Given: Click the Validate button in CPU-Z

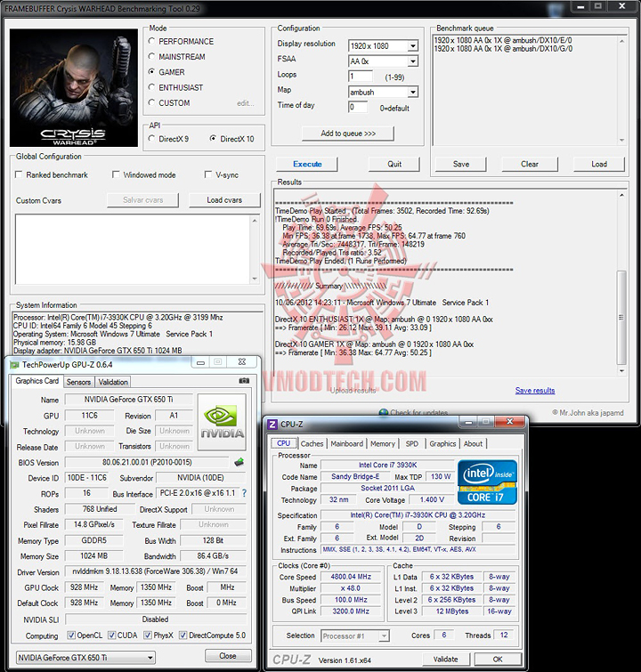Looking at the screenshot, I should [x=445, y=660].
